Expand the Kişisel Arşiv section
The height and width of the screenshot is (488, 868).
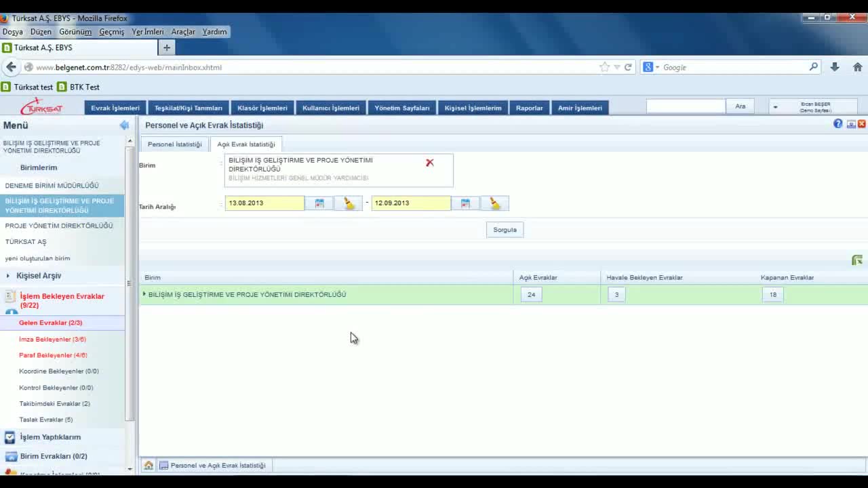click(8, 276)
